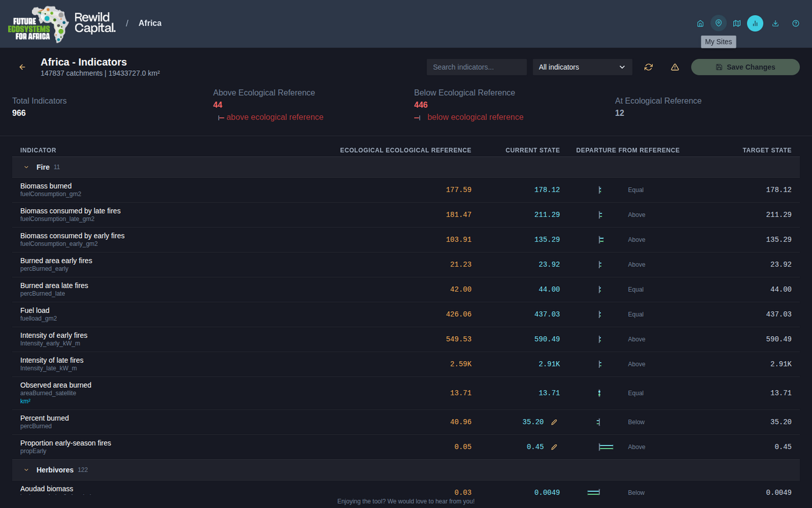Click the INDICATOR column header

coord(38,150)
